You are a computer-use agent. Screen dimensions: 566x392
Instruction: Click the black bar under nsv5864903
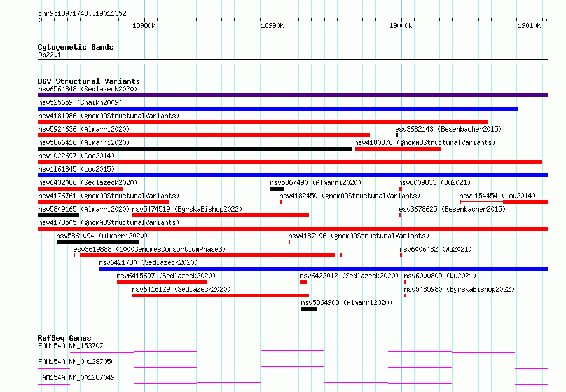(x=309, y=309)
